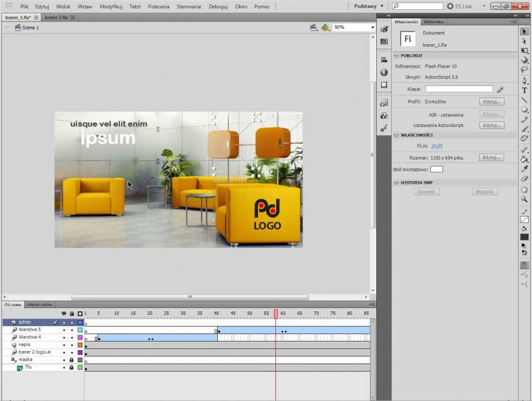This screenshot has height=401, width=532.
Task: Click the Klasa text input field
Action: [458, 89]
